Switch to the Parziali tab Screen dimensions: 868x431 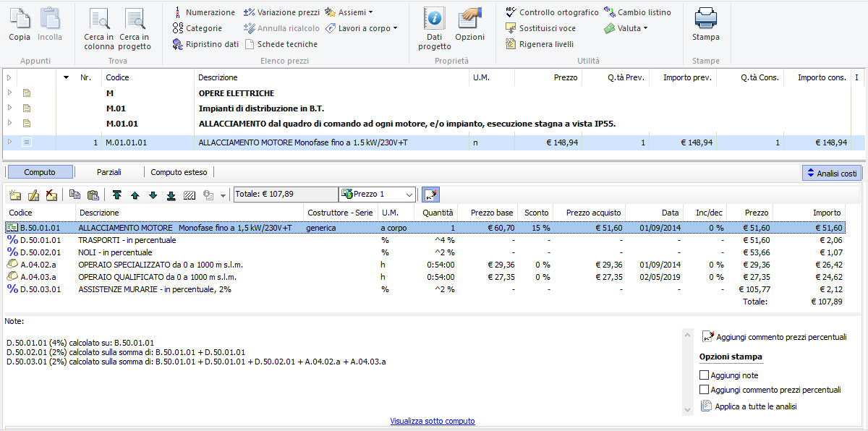pos(109,172)
